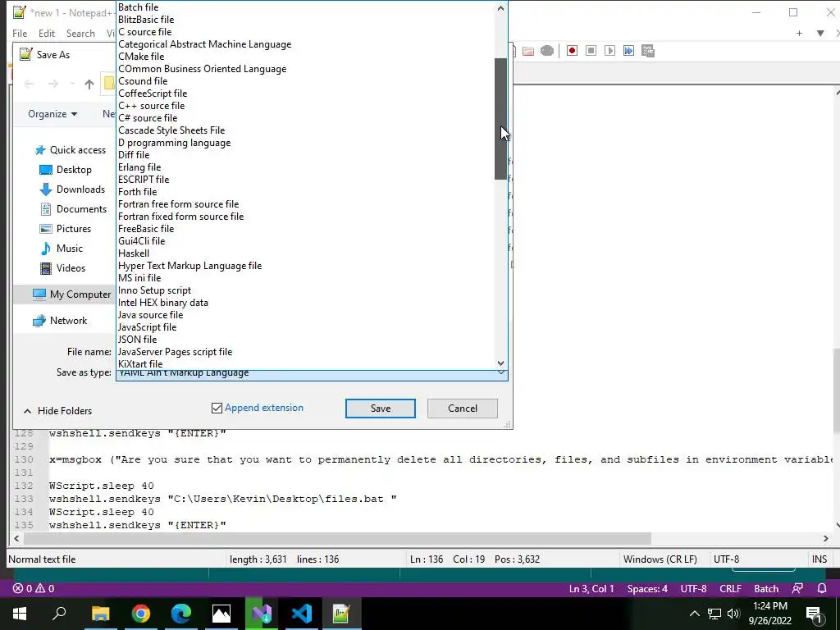Choose C++ source file type
Image resolution: width=840 pixels, height=630 pixels.
[152, 106]
